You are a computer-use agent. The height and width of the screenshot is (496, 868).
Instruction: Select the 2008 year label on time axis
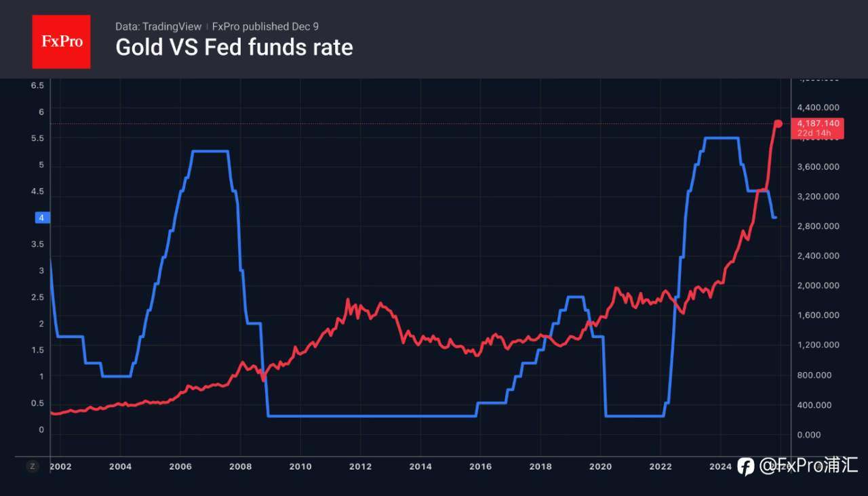(240, 466)
